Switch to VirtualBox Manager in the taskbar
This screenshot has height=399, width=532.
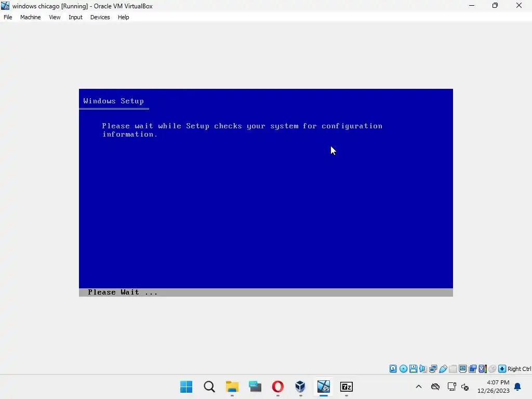(300, 387)
